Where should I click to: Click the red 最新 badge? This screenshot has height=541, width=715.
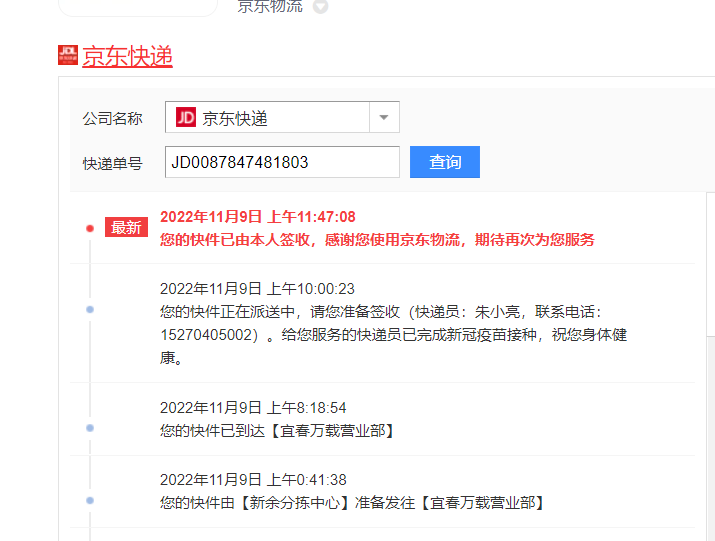tap(126, 227)
